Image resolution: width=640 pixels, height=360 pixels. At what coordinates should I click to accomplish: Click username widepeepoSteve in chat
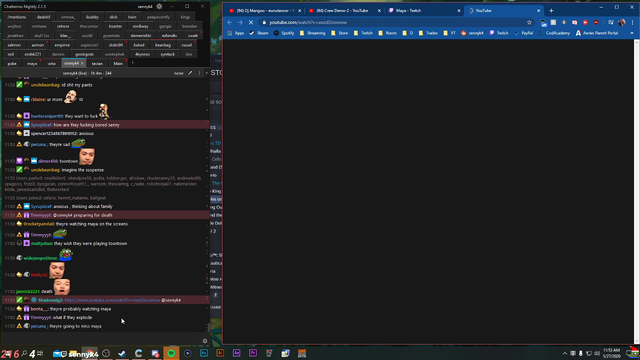pos(40,258)
